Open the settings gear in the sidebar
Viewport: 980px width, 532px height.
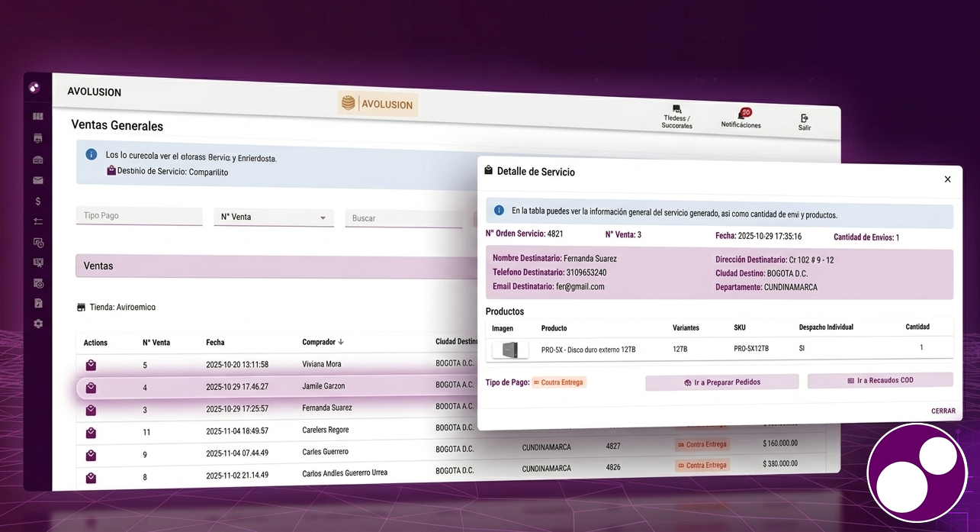click(38, 324)
